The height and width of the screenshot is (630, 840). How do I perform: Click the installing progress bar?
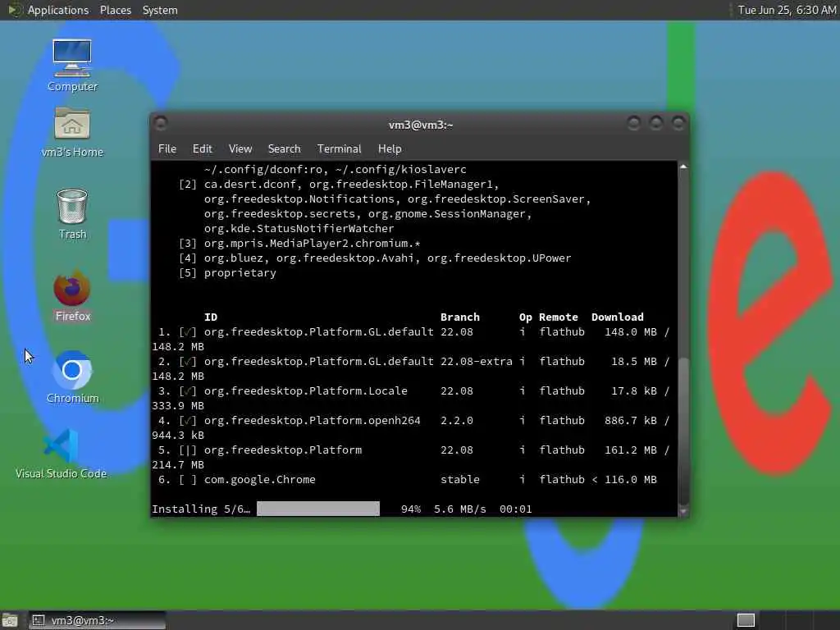coord(318,509)
